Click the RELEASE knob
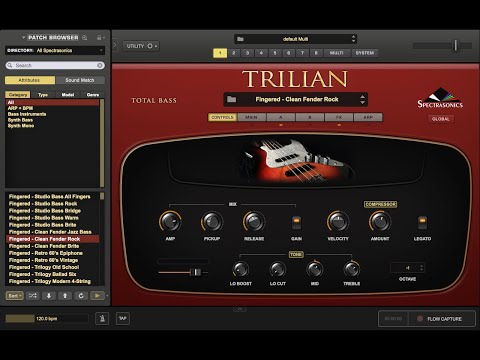 pos(254,221)
